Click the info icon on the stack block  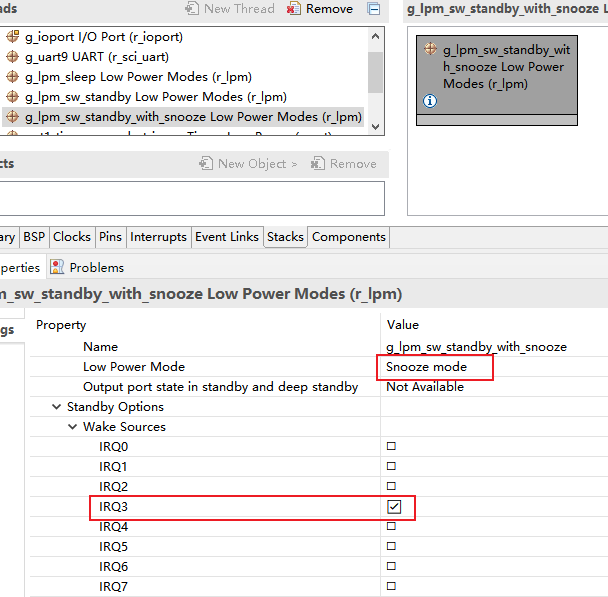coord(430,101)
